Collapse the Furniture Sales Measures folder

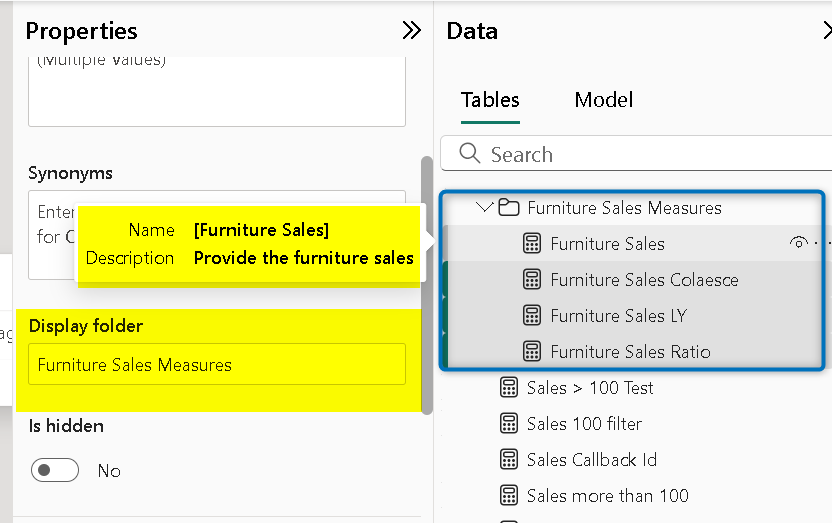coord(485,208)
